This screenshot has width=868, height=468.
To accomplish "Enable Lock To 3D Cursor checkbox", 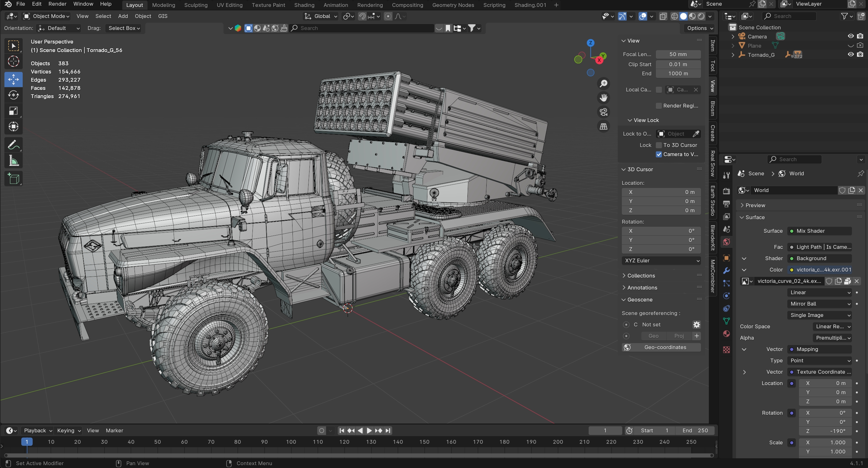I will tap(659, 145).
